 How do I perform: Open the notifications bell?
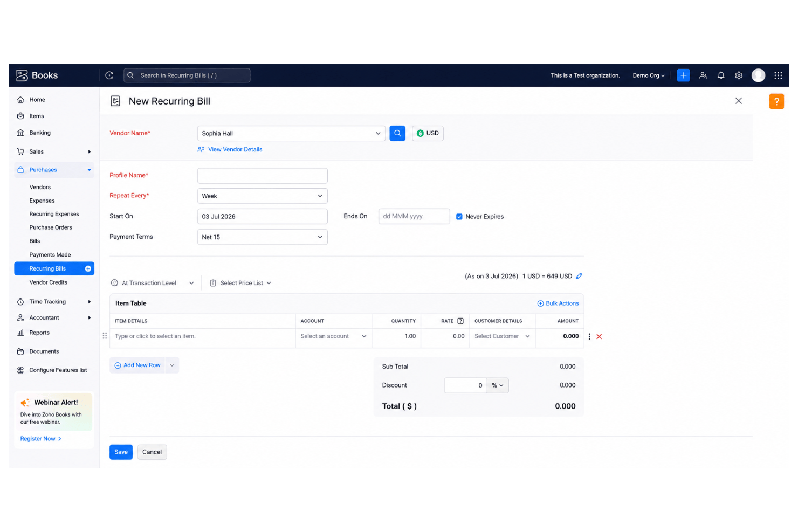[721, 75]
